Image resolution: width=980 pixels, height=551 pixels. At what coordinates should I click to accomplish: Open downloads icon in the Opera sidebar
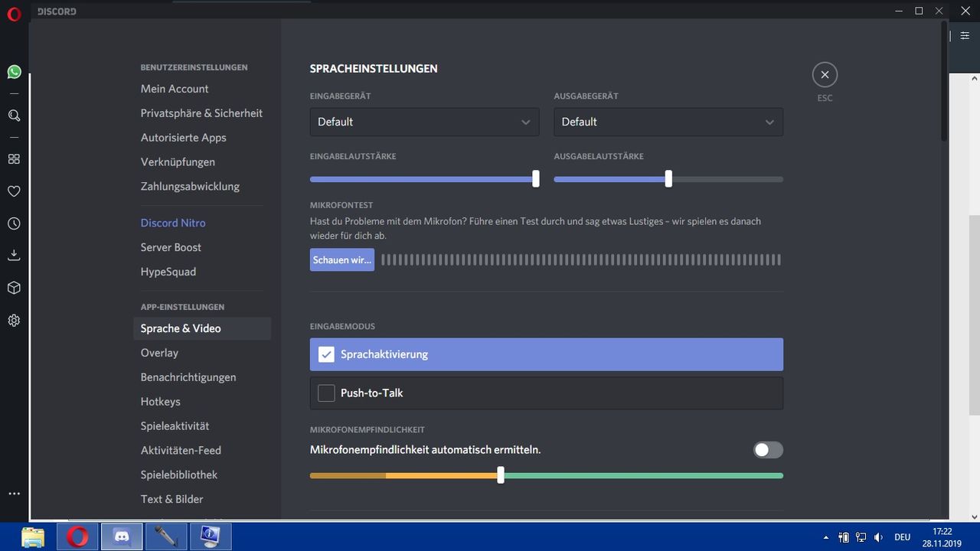pos(14,256)
